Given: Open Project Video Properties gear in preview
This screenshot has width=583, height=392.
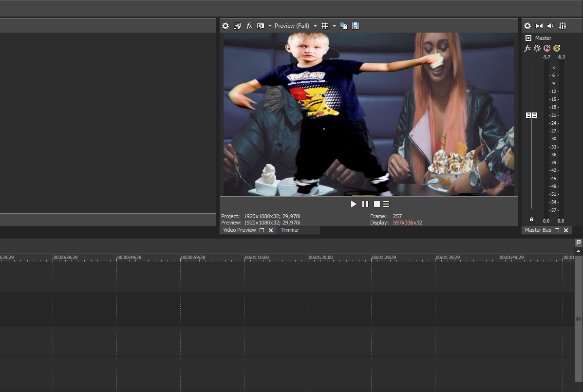Looking at the screenshot, I should (226, 26).
